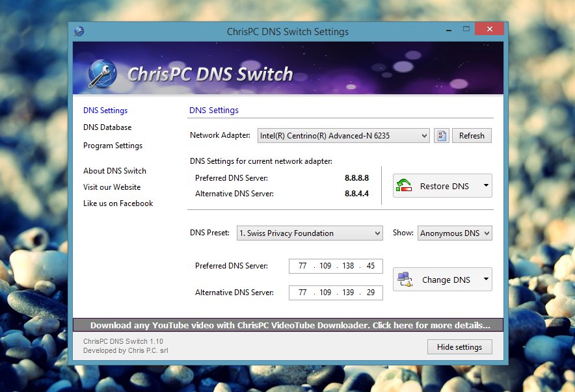Click the ChrisPC DNS Switch 1.10 version text
This screenshot has width=575, height=392.
coord(123,341)
